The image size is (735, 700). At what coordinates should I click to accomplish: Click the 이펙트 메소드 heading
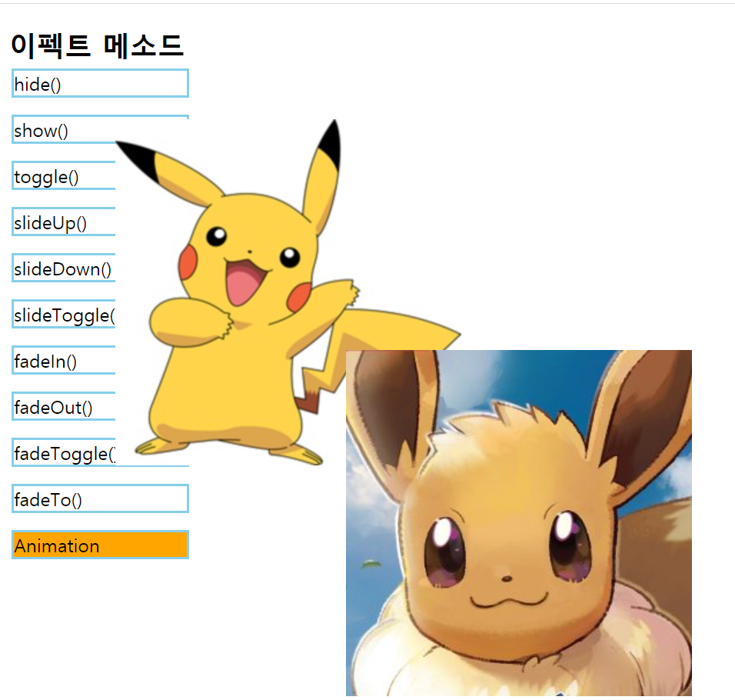coord(97,45)
